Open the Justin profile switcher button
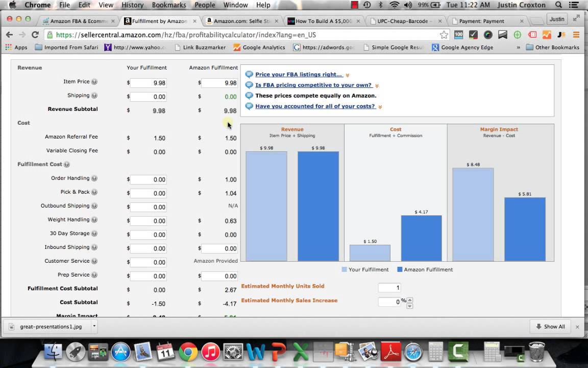The image size is (588, 368). pos(557,19)
